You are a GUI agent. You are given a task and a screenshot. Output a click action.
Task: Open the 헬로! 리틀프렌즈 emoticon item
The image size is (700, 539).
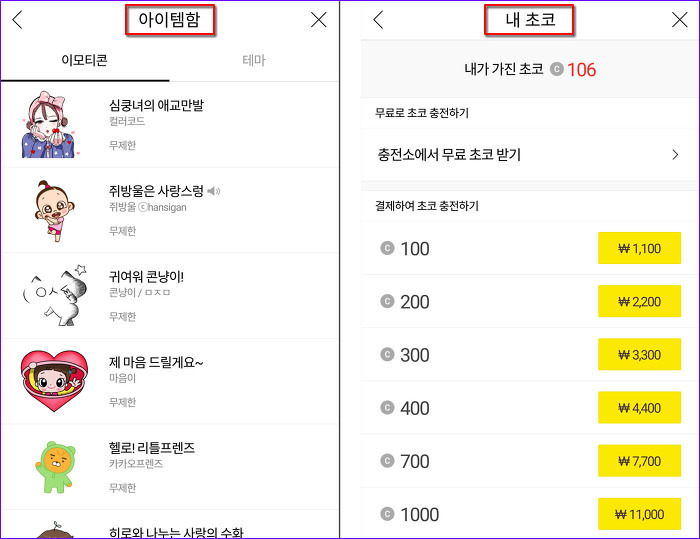170,467
